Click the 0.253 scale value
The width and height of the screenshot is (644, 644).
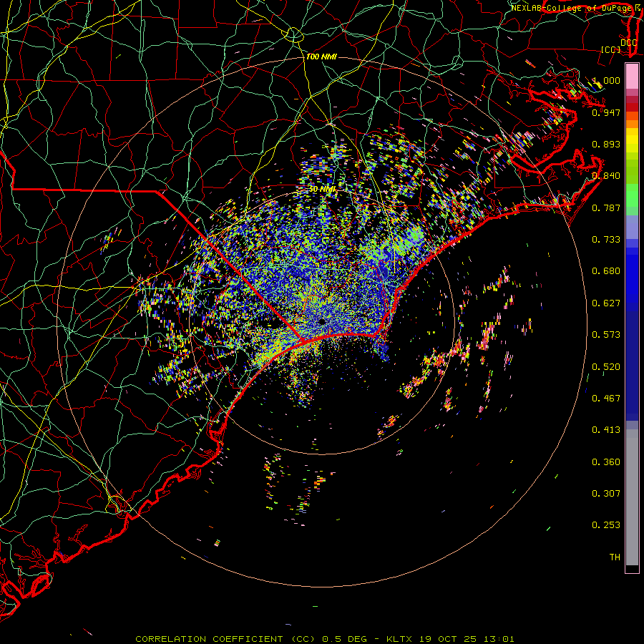[606, 525]
